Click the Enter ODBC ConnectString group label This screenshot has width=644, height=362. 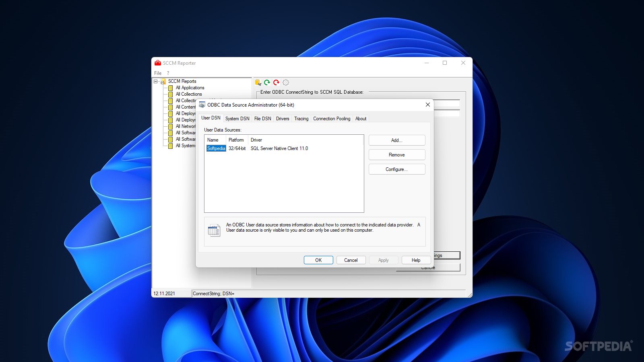point(312,92)
